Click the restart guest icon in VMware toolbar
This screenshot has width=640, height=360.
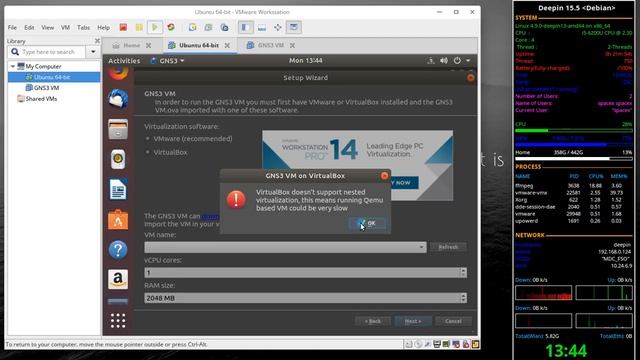coord(171,27)
